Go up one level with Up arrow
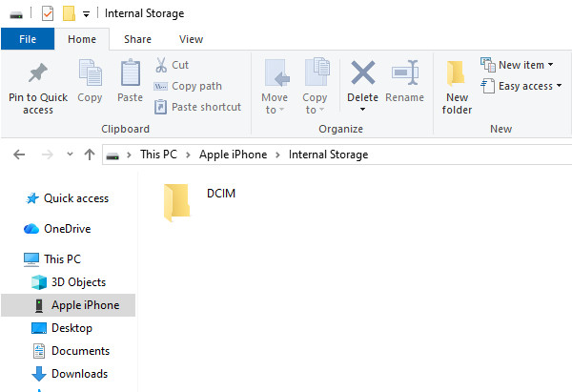This screenshot has width=572, height=392. [90, 155]
